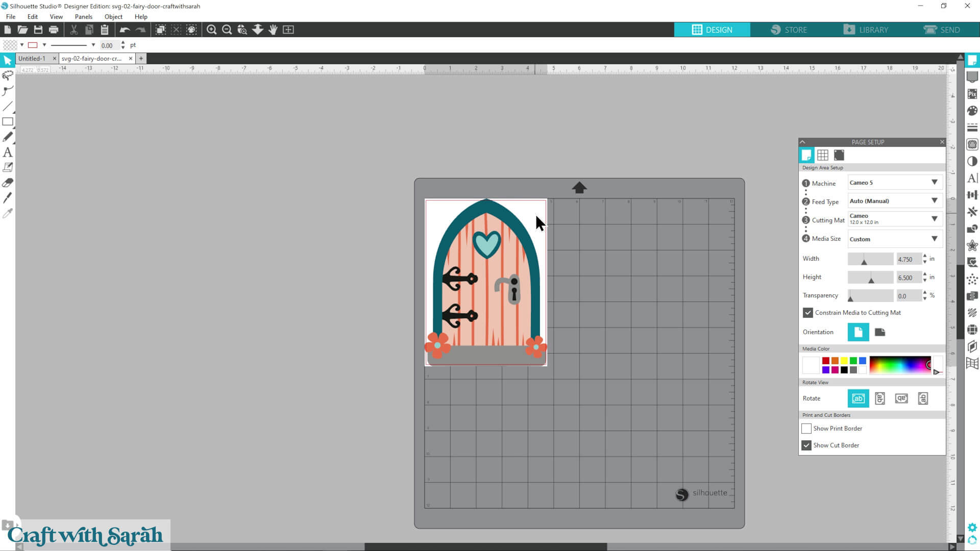This screenshot has width=980, height=551.
Task: Uncheck Constrain Media to Cutting Mat
Action: tap(807, 313)
